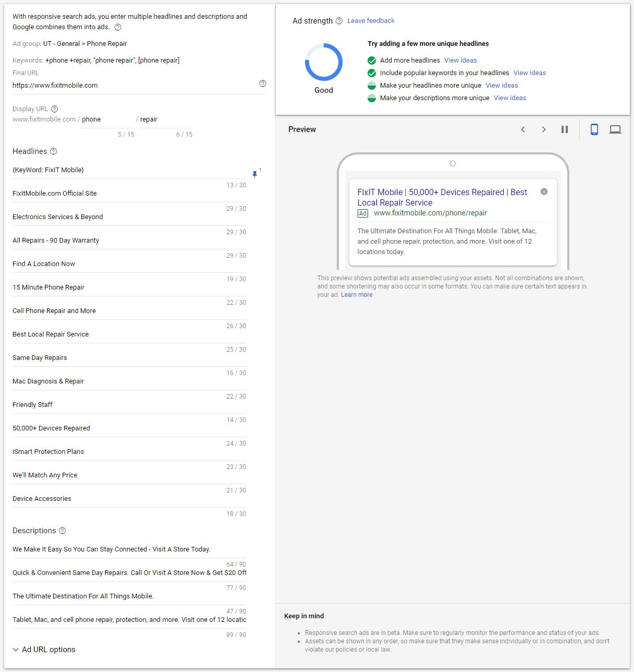Click the 'Keep in mind' heading
Viewport: 634px width, 672px height.
pyautogui.click(x=304, y=616)
